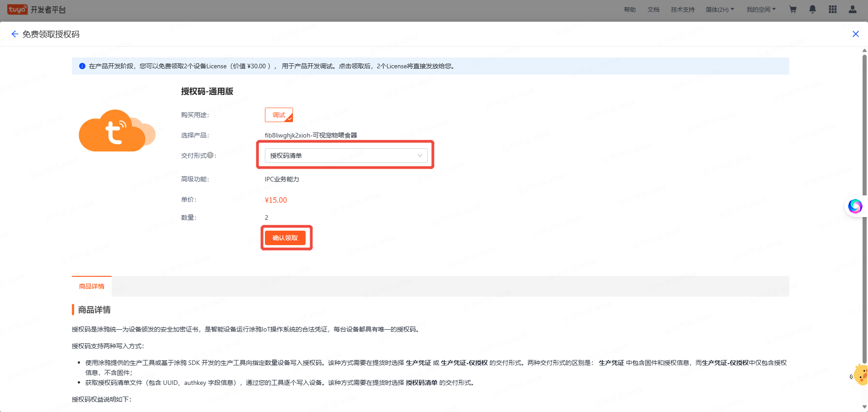This screenshot has height=412, width=868.
Task: Open the colorful AI assistant floating icon
Action: point(854,206)
